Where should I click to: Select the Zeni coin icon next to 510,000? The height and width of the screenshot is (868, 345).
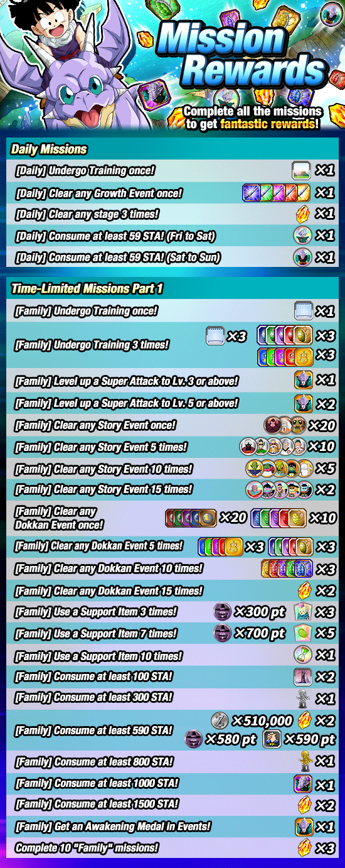[219, 720]
